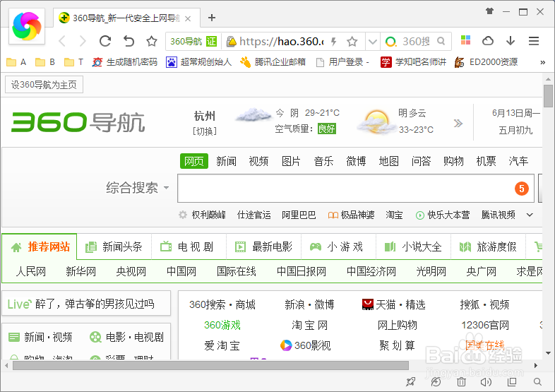Open 人民网 link
Image resolution: width=555 pixels, height=392 pixels.
click(31, 272)
